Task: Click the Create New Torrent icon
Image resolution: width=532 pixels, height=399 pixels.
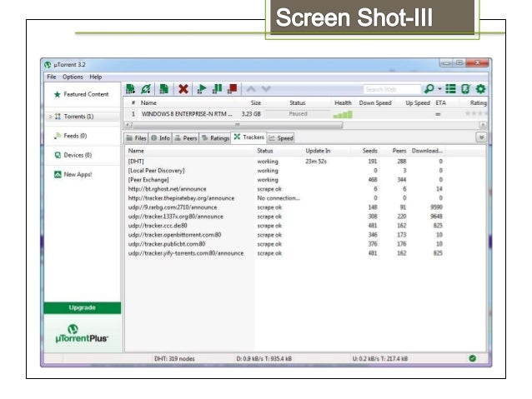Action: click(164, 89)
